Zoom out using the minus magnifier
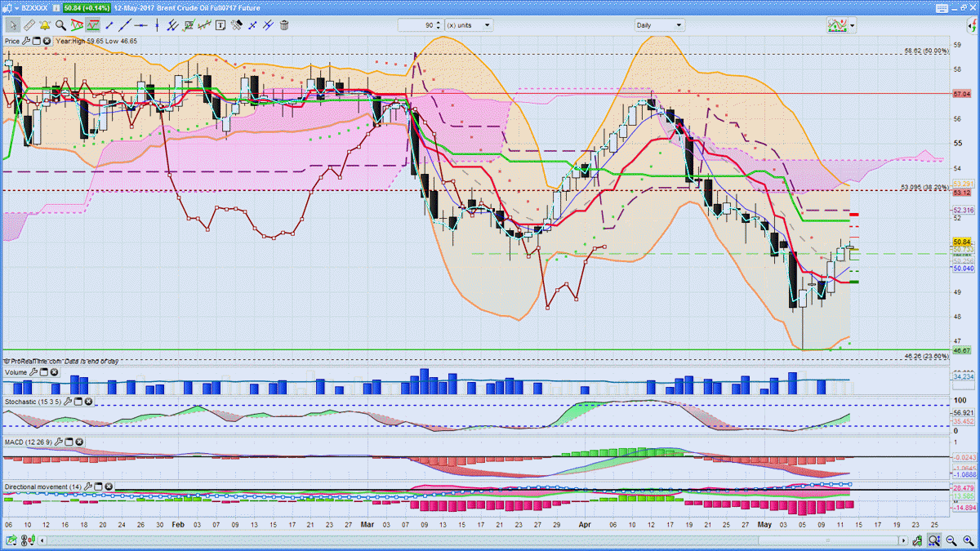 pos(951,540)
